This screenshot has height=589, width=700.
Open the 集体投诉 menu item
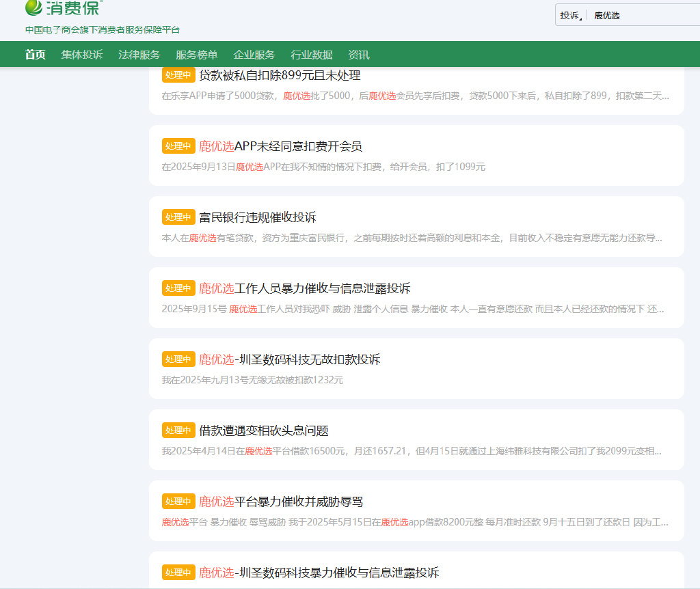(82, 55)
